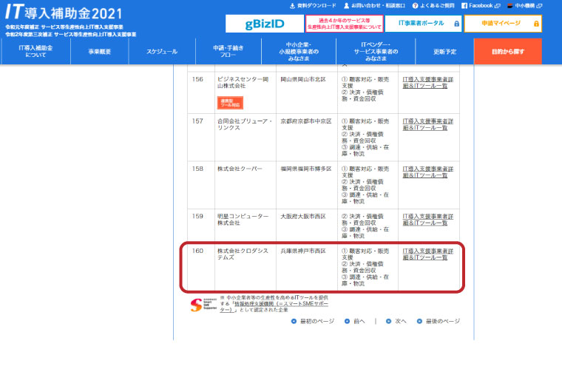Open 過去4か年のサービス等生産性向上IT導入支援事業について button

click(344, 24)
